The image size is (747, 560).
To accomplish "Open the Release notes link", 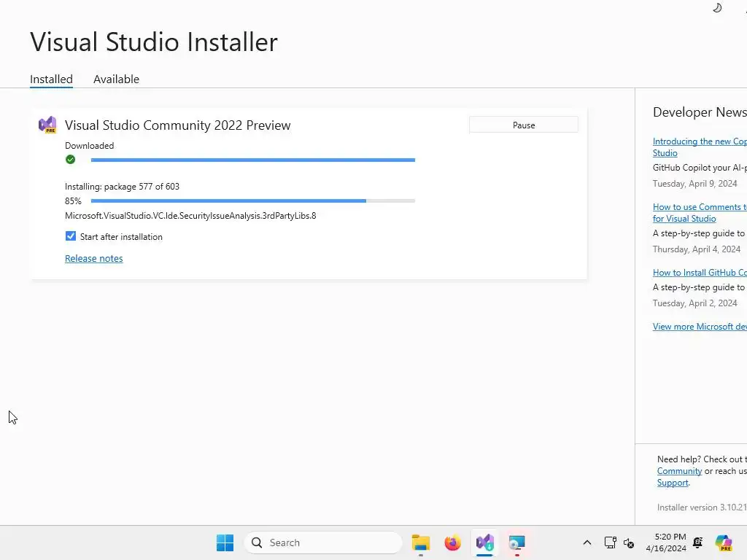I will point(94,258).
